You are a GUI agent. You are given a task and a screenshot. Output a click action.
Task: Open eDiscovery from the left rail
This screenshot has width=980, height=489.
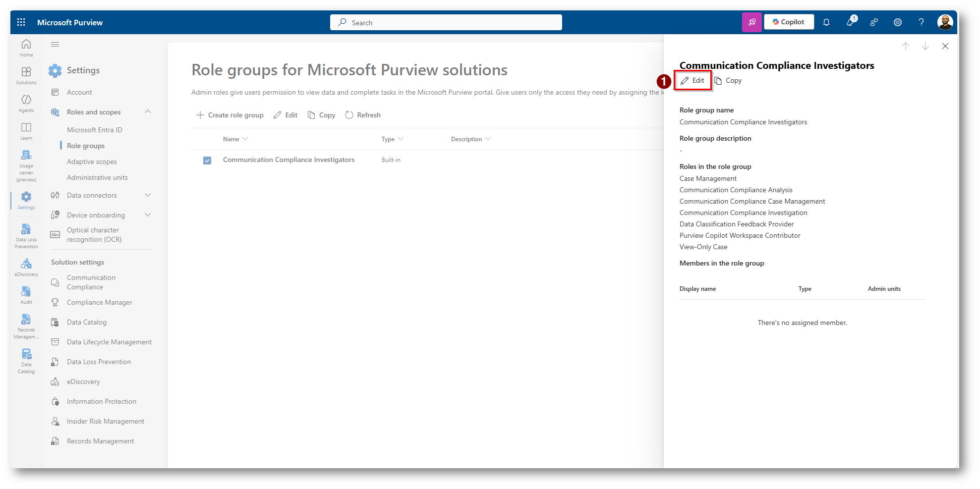click(26, 267)
